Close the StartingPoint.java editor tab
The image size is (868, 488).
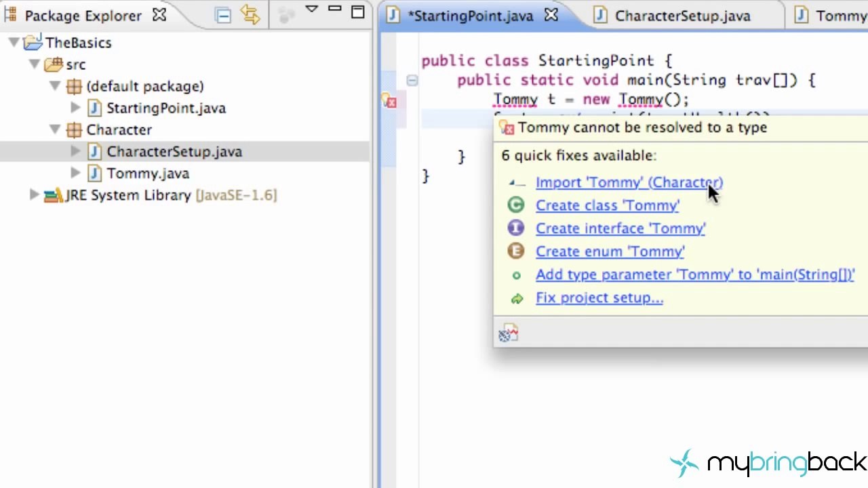click(x=551, y=16)
